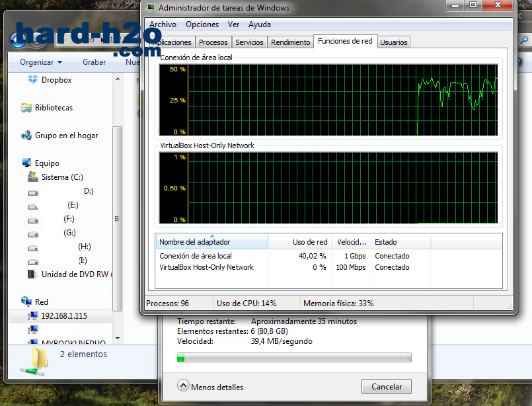Select the I: drive icon
This screenshot has height=406, width=532.
point(33,262)
